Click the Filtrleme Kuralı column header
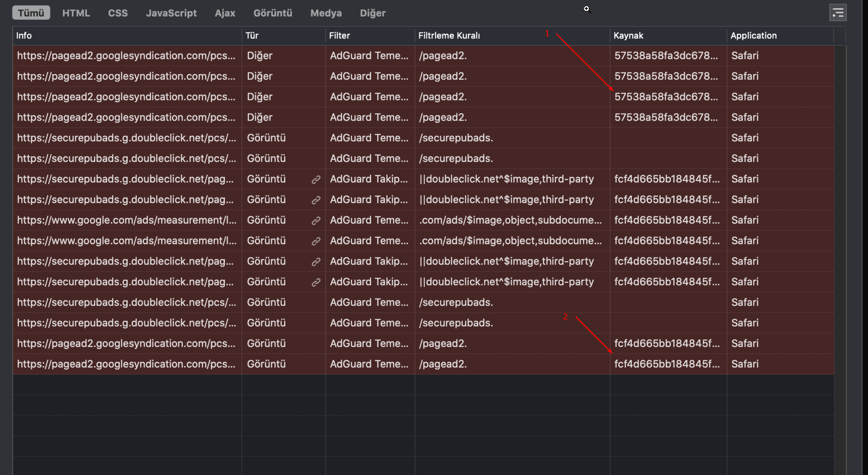This screenshot has width=868, height=475. pos(449,36)
